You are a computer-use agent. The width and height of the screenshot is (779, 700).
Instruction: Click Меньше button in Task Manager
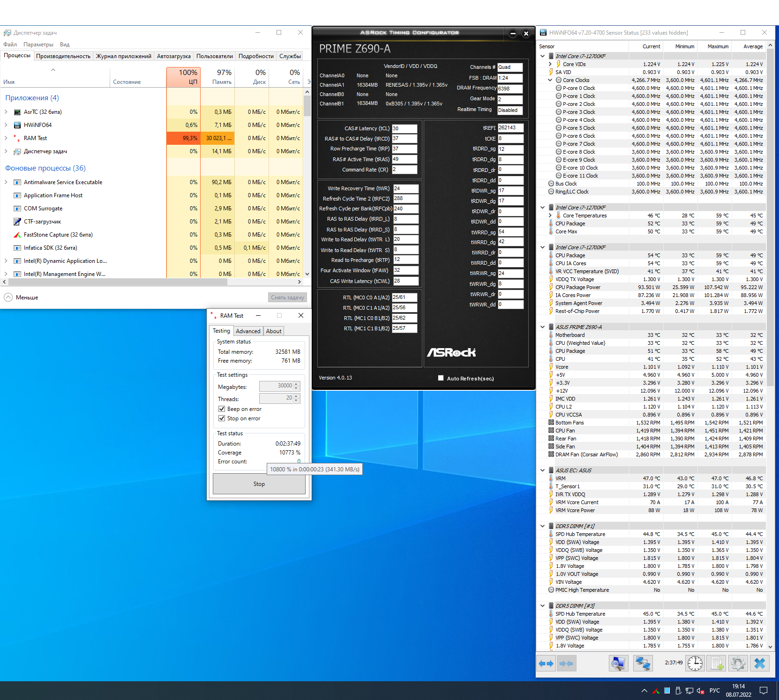[x=22, y=298]
